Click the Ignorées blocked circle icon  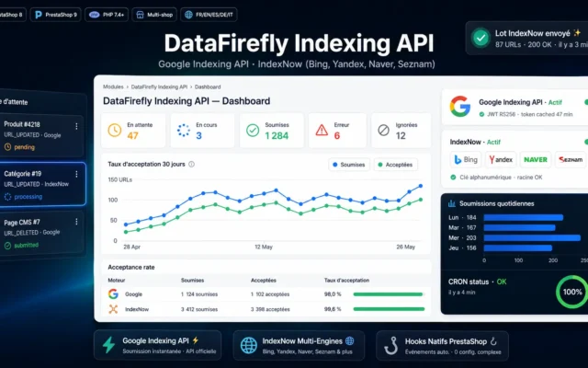click(383, 131)
